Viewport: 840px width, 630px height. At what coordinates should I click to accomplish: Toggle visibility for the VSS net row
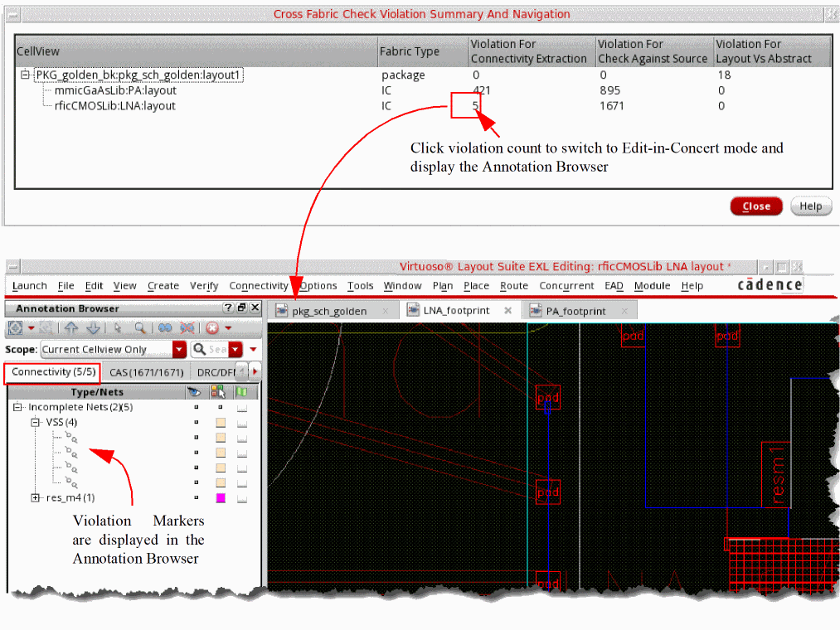[197, 423]
